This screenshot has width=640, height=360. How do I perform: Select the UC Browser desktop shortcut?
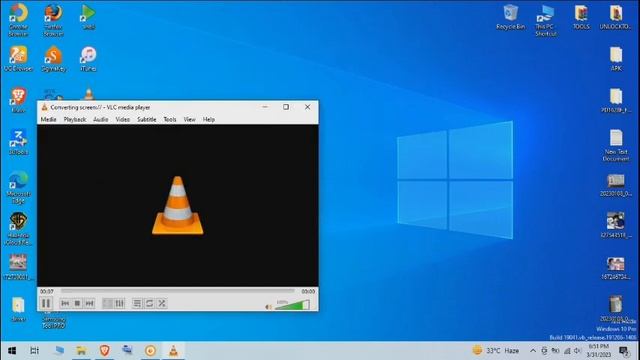point(18,59)
